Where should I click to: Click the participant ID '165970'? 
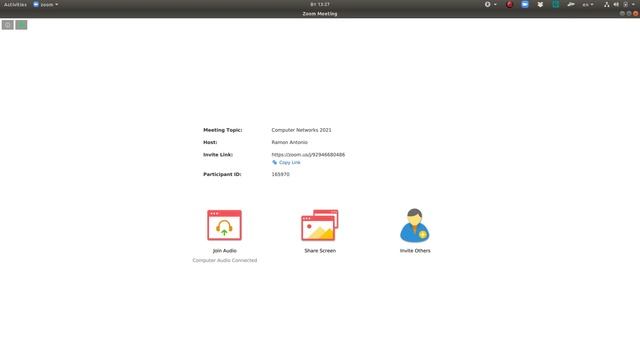click(x=280, y=174)
